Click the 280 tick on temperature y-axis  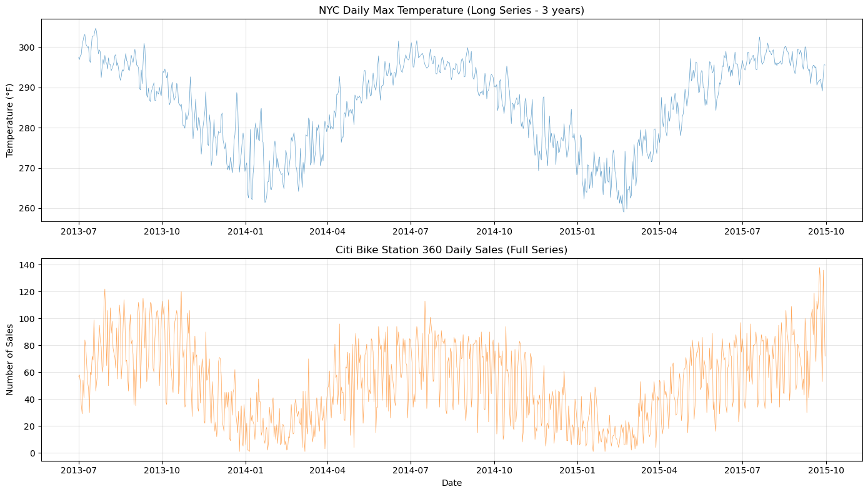(29, 128)
